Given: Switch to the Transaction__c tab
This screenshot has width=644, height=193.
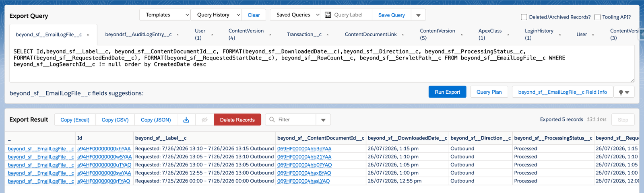Looking at the screenshot, I should pos(304,35).
